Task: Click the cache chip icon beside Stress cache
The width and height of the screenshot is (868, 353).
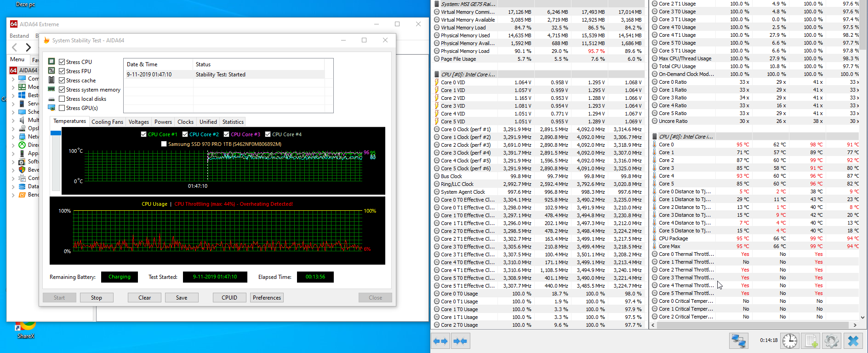Action: pos(51,80)
